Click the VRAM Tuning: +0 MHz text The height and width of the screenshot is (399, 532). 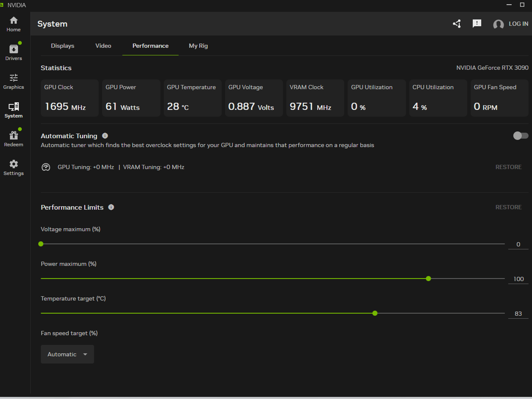154,167
